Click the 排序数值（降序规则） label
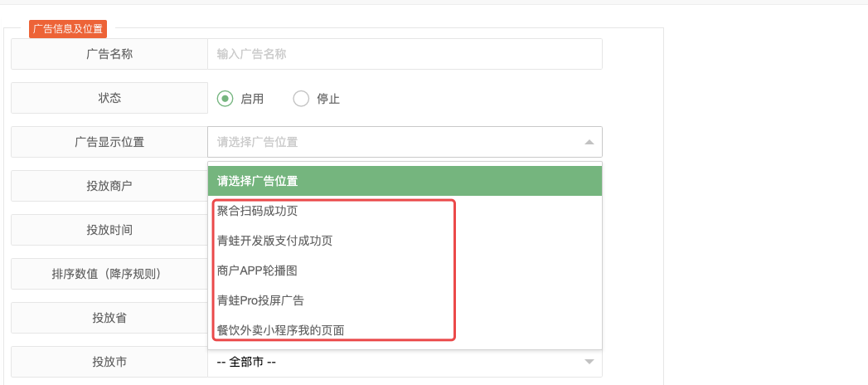This screenshot has height=385, width=868. [109, 274]
